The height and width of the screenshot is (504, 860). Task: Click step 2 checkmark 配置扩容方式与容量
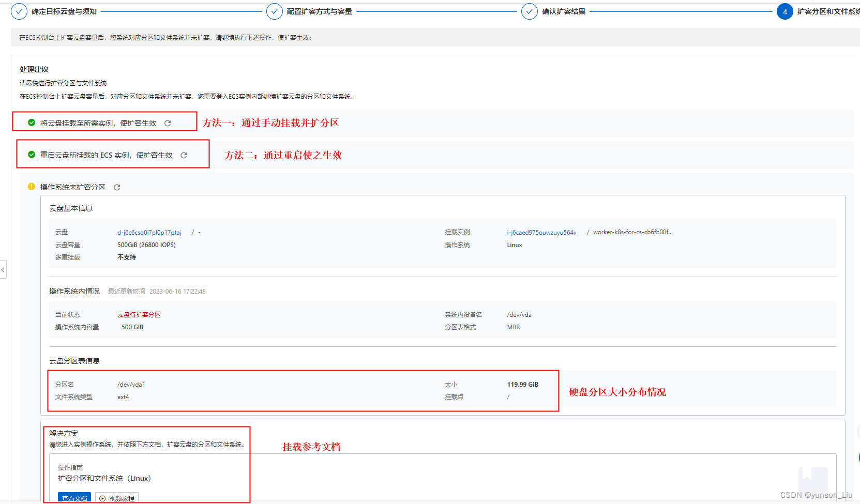(x=275, y=11)
